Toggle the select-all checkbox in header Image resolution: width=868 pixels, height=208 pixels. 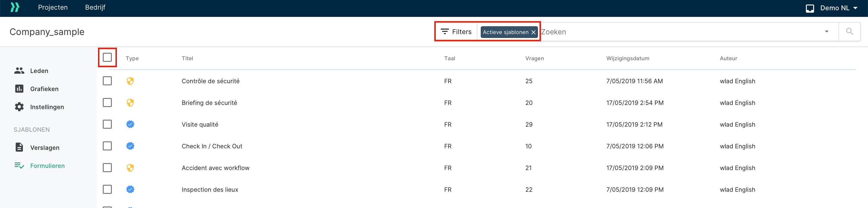pos(107,57)
